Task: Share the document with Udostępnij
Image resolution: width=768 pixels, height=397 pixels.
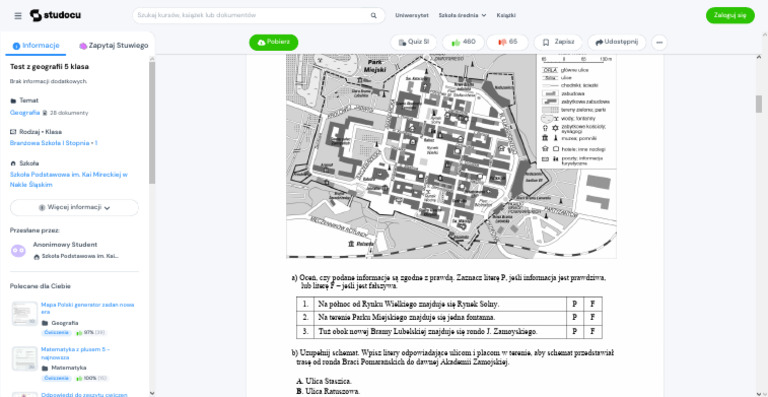Action: point(617,42)
